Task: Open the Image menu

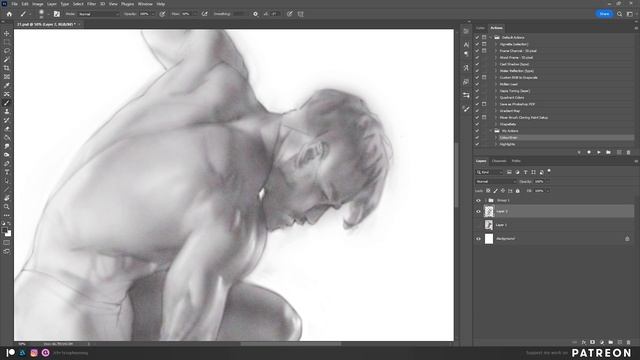Action: click(38, 4)
